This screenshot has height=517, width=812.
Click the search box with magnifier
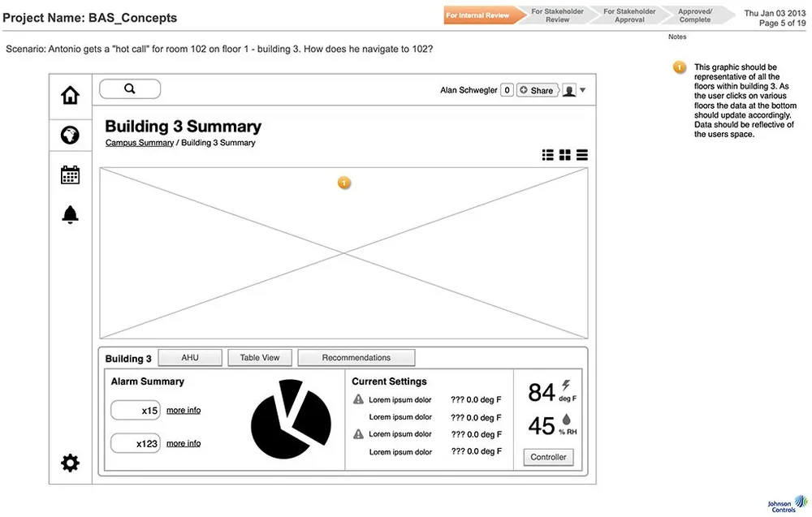coord(130,89)
